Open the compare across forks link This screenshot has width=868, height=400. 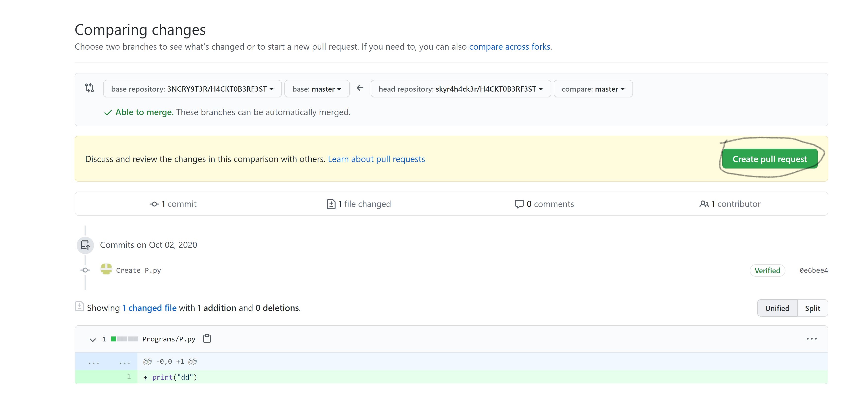click(x=510, y=47)
